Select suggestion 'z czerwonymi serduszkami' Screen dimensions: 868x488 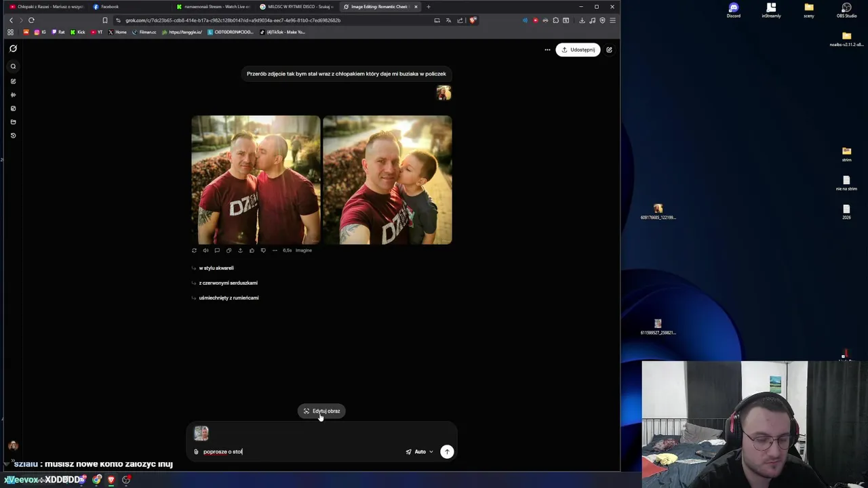pyautogui.click(x=228, y=283)
